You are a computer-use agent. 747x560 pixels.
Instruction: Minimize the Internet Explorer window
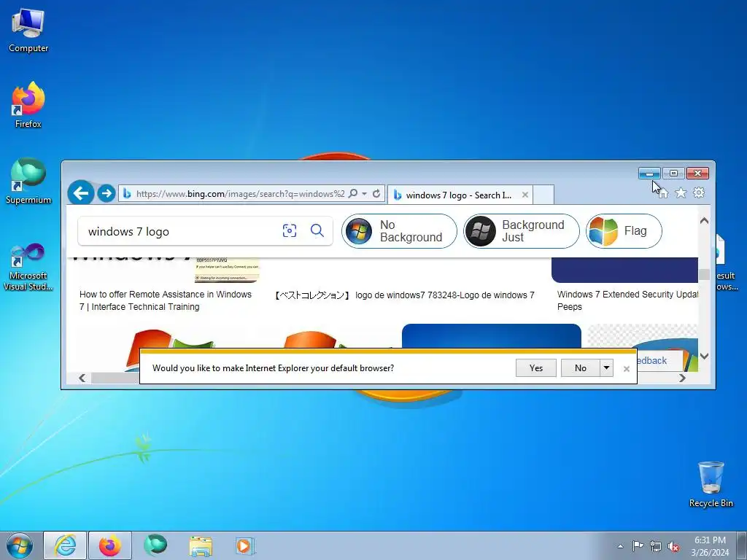649,174
